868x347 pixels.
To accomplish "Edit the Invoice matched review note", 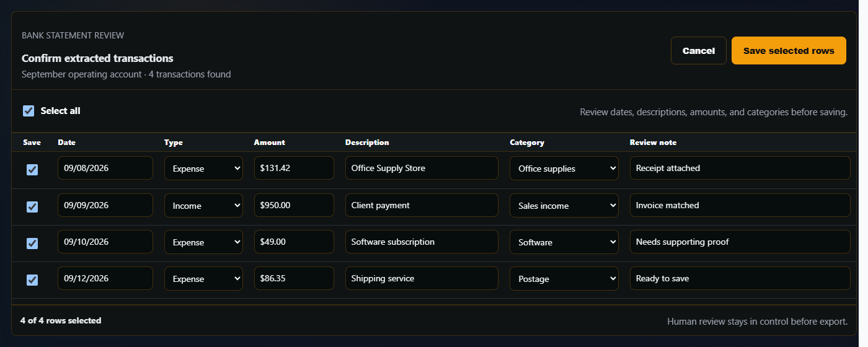I will (x=740, y=205).
